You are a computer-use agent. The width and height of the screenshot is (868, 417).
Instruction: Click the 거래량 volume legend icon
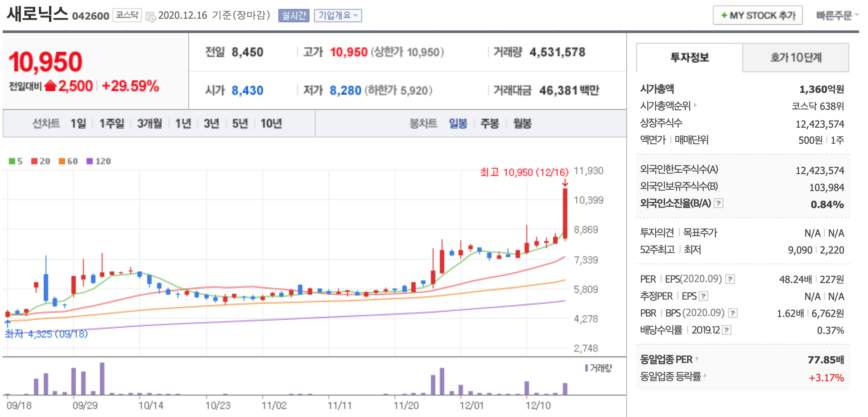click(x=587, y=368)
